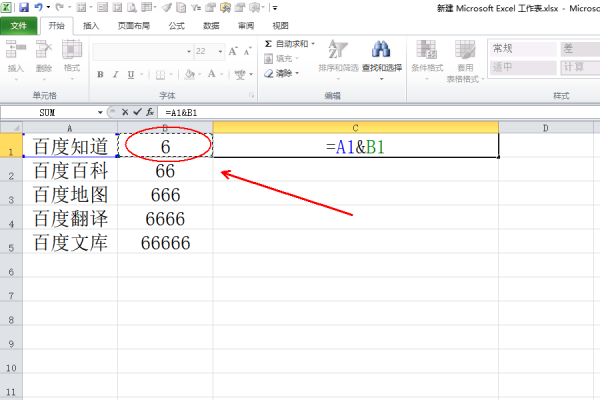Switch to the View (视图) tab

point(280,26)
